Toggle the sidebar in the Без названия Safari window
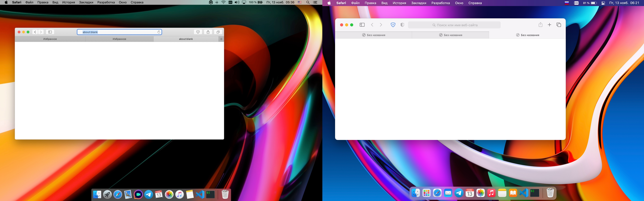 362,25
